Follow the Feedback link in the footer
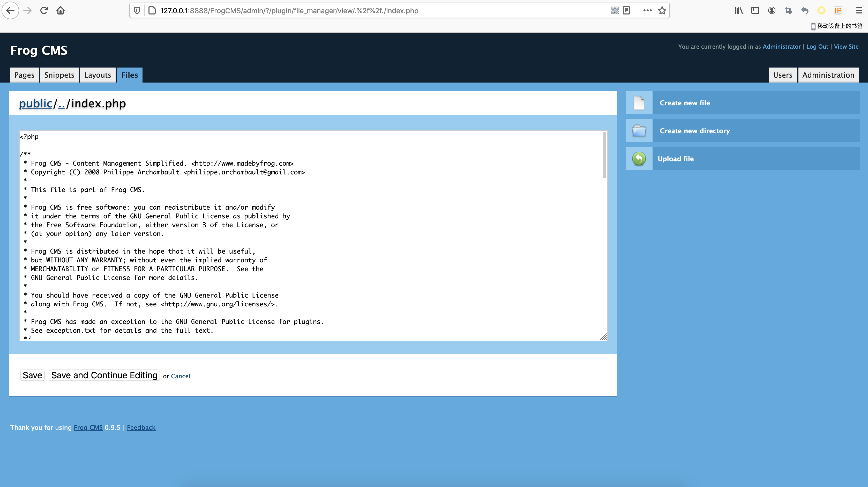 (x=141, y=427)
